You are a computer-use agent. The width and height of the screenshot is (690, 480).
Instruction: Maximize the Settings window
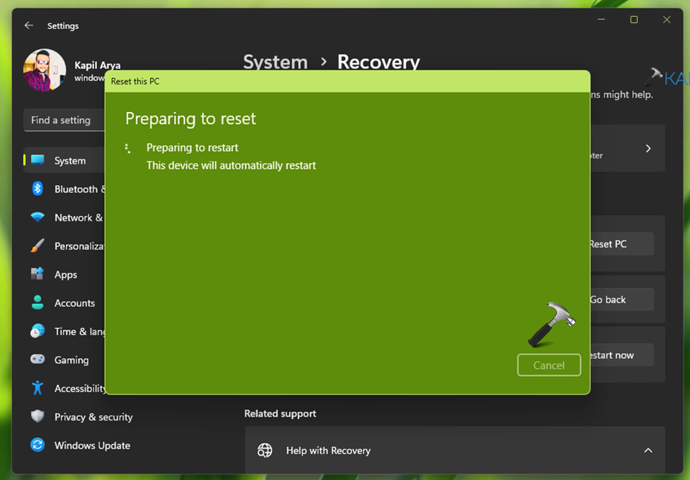click(x=634, y=19)
